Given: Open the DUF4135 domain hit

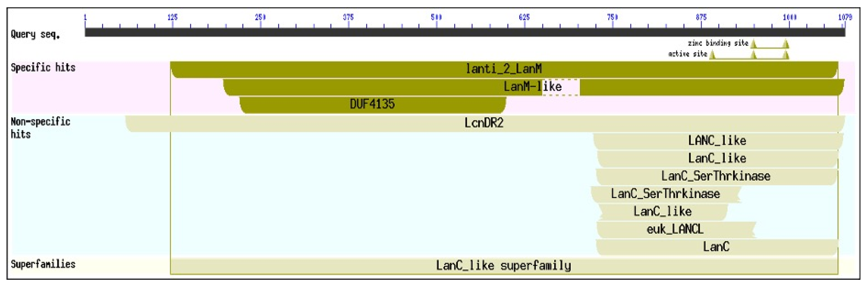Looking at the screenshot, I should coord(372,104).
